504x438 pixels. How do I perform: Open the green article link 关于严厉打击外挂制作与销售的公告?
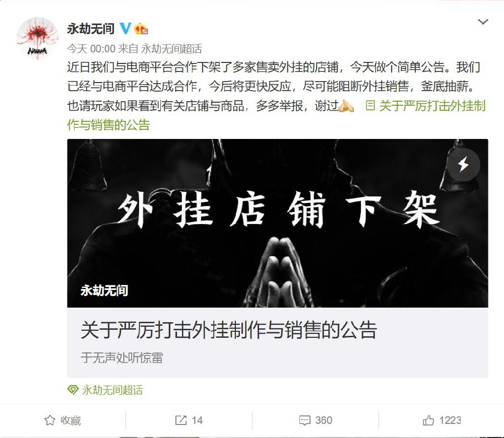tap(276, 115)
